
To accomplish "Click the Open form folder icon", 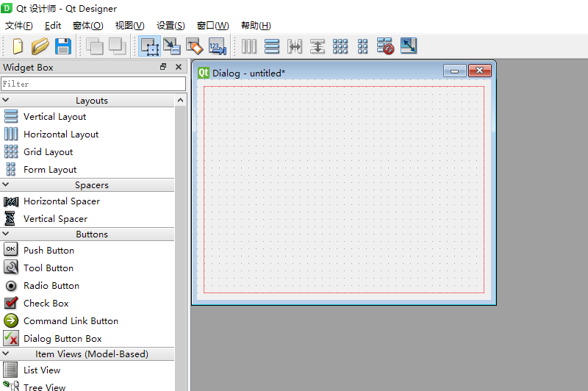I will tap(40, 46).
